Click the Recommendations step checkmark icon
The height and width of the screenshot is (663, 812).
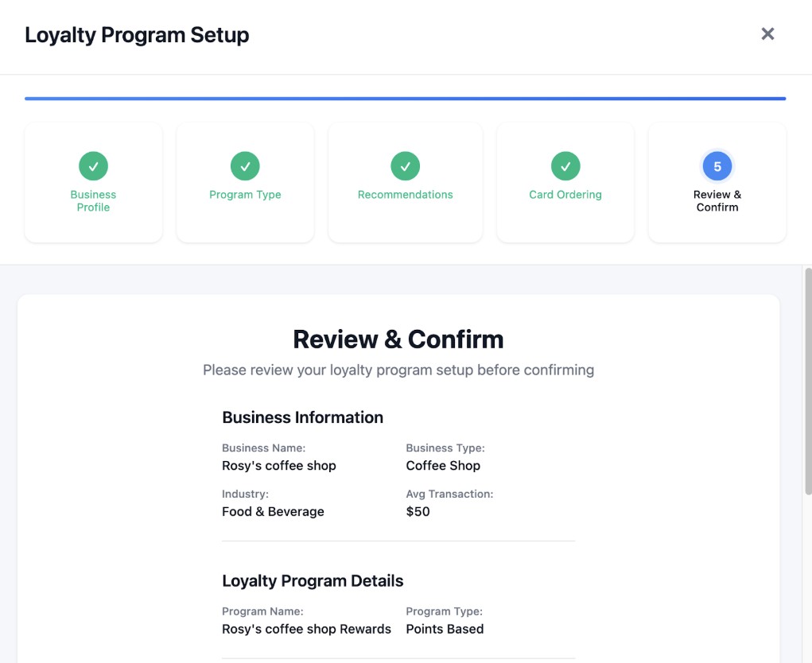(x=405, y=166)
